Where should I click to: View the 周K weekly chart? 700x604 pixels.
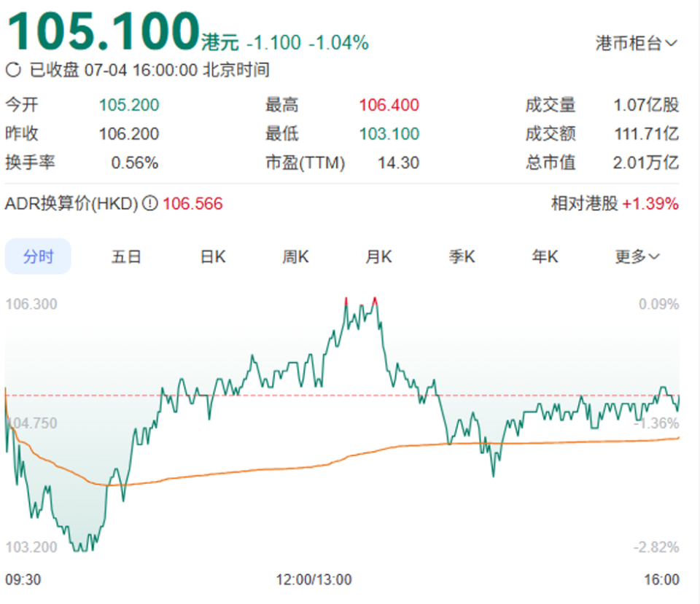coord(295,256)
